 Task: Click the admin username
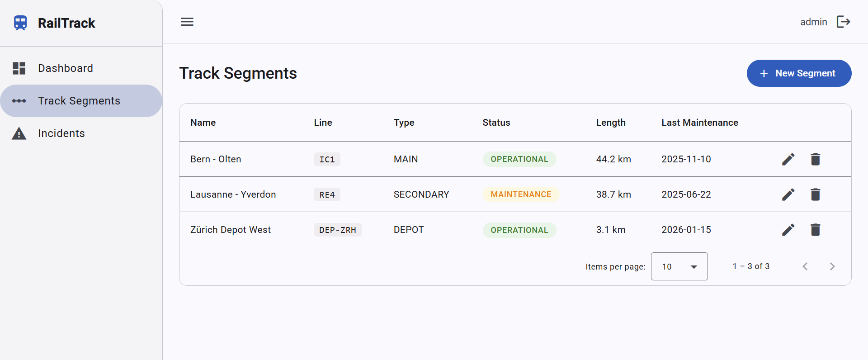pyautogui.click(x=813, y=22)
